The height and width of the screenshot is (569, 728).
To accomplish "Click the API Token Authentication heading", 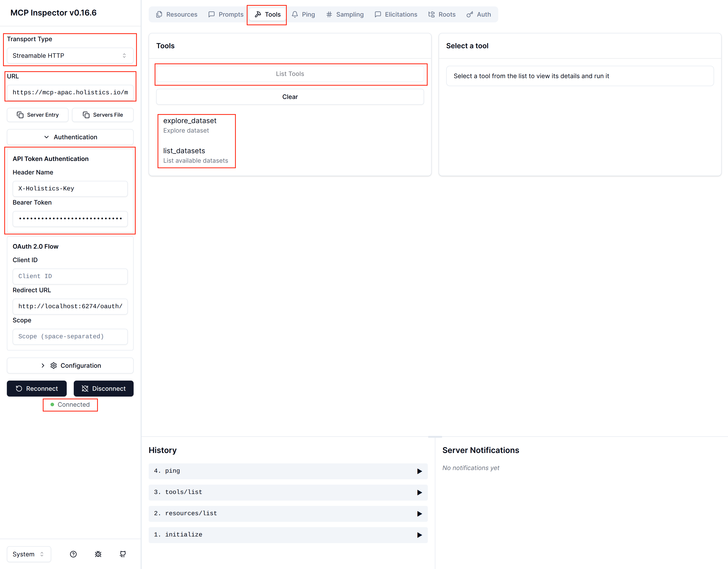I will point(51,159).
